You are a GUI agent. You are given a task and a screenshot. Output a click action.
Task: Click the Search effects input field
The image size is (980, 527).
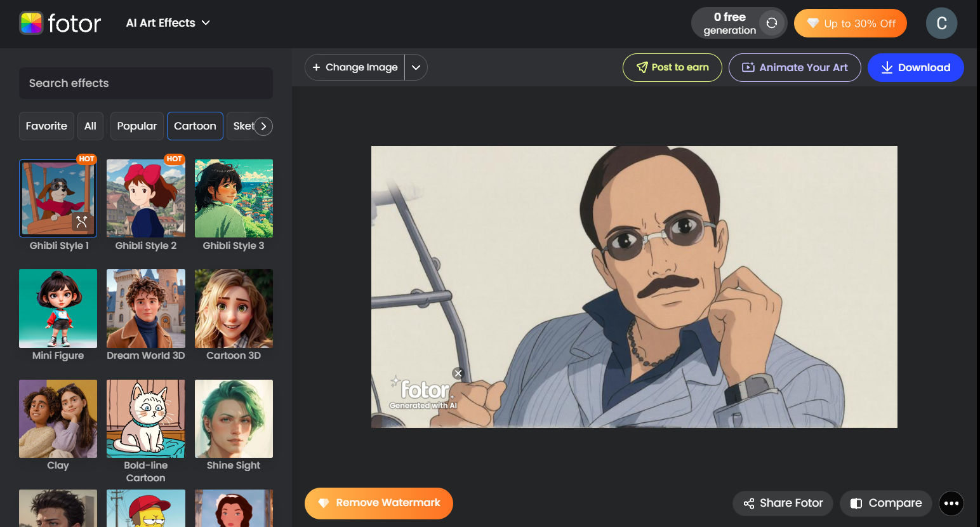tap(146, 83)
